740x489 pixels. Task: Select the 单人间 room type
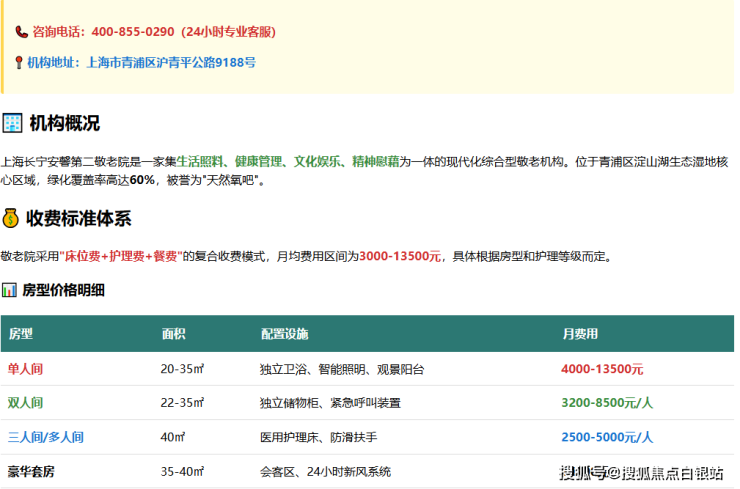(x=25, y=369)
